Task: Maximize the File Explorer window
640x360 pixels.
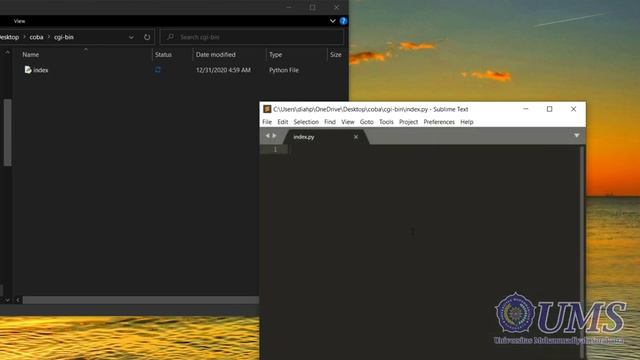Action: (312, 7)
